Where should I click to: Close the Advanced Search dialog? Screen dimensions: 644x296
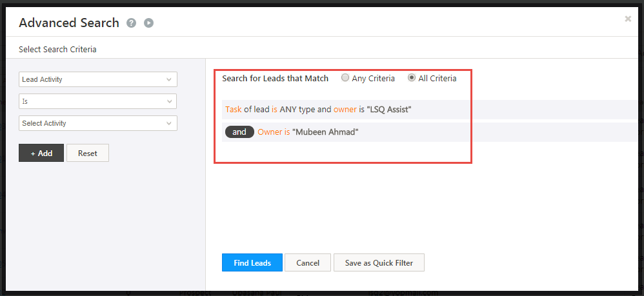pos(628,19)
